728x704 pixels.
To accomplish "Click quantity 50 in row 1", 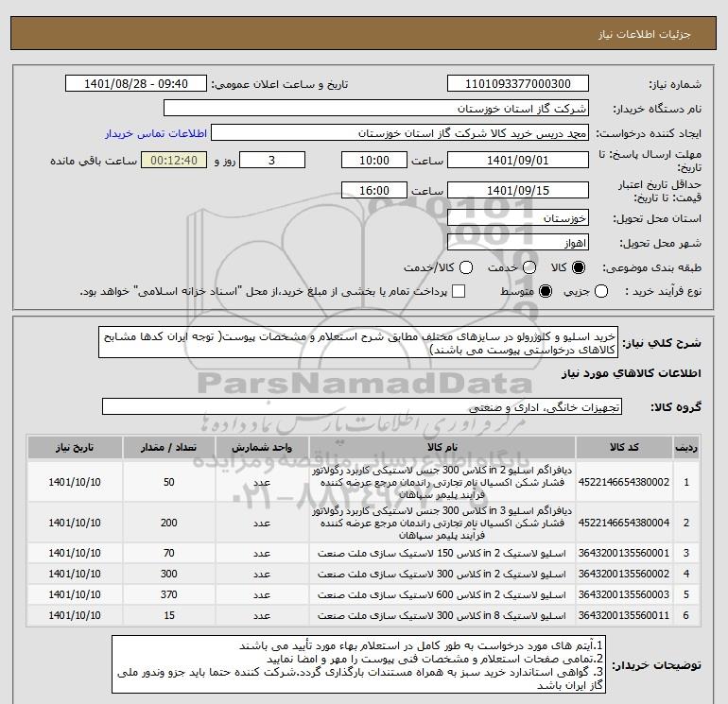I will click(x=168, y=482).
